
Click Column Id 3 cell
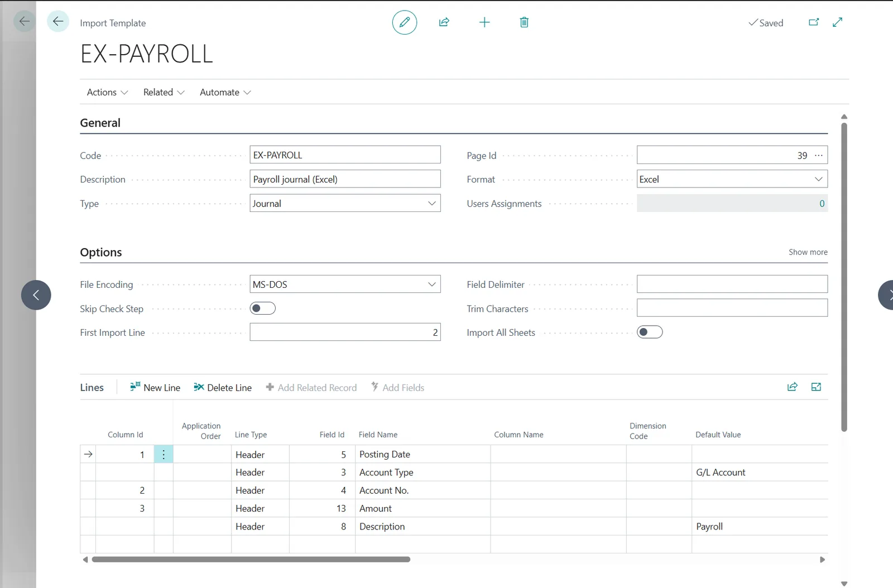pyautogui.click(x=125, y=508)
